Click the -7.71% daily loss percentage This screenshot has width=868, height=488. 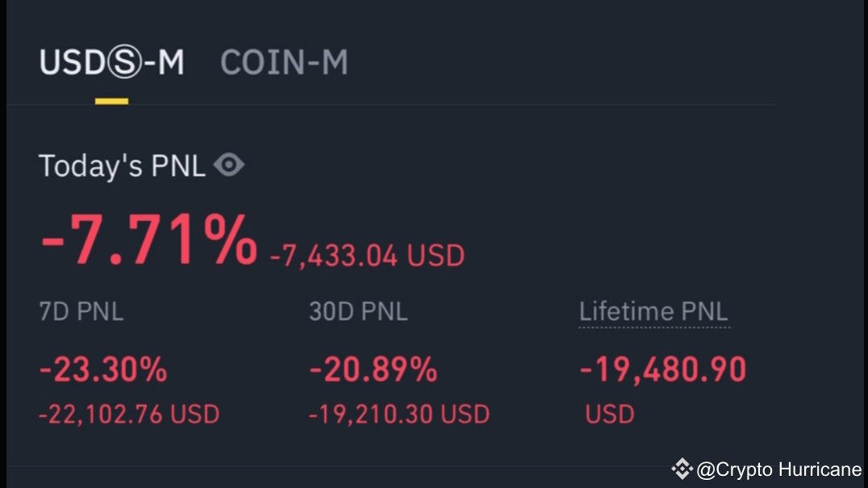[x=148, y=240]
